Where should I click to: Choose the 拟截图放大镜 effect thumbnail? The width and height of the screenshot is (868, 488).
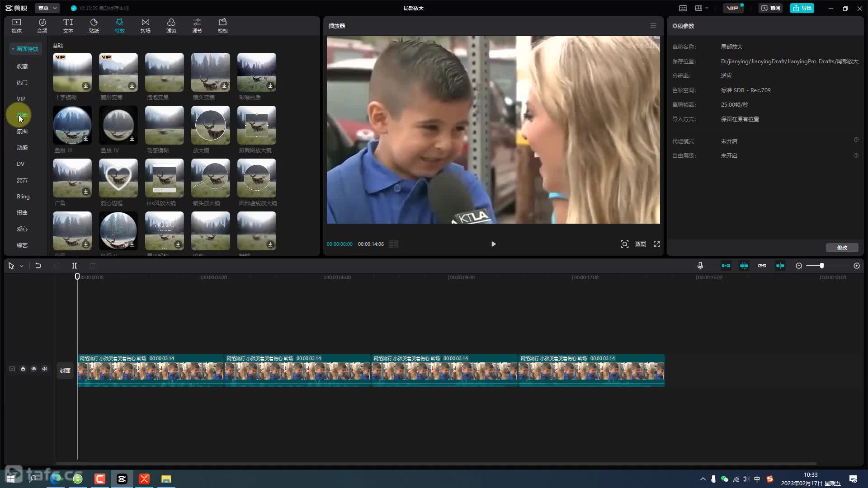[x=257, y=125]
